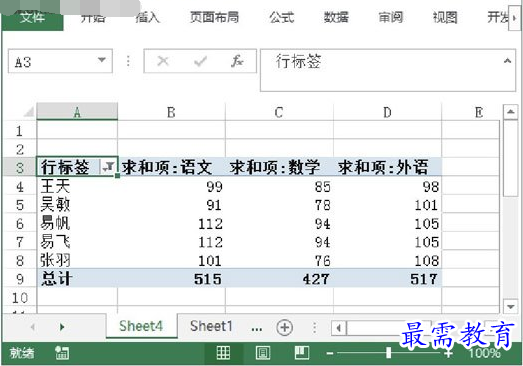This screenshot has width=523, height=366.
Task: Expand the formula bar chevron
Action: [x=507, y=61]
